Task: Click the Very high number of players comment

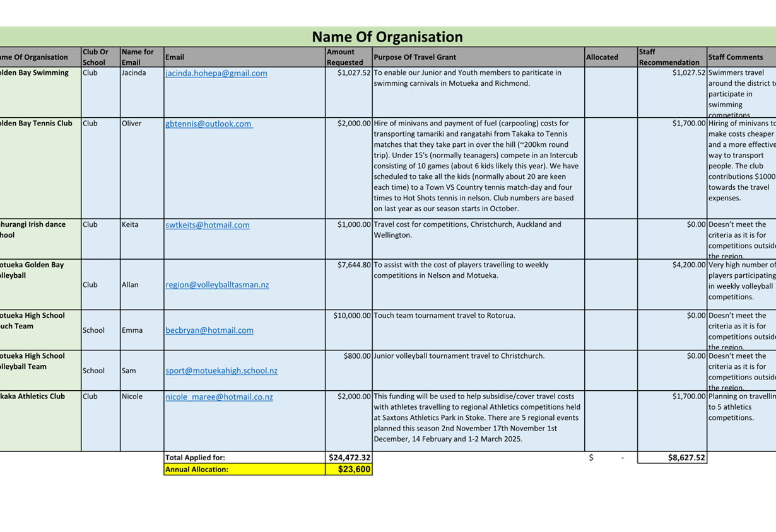Action: click(x=741, y=284)
